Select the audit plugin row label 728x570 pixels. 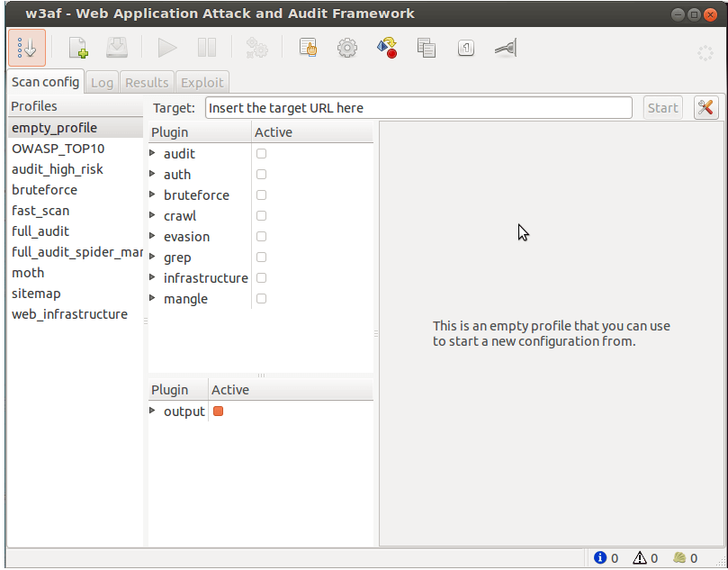tap(179, 153)
